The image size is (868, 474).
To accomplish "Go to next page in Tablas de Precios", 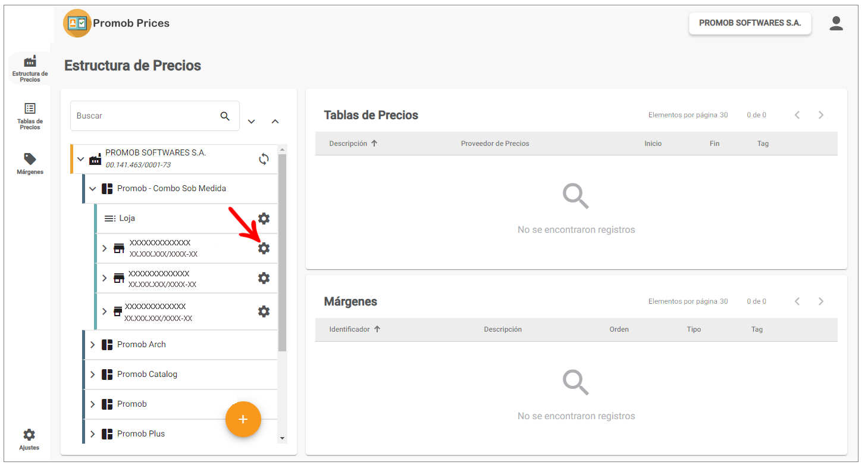I will [x=821, y=115].
